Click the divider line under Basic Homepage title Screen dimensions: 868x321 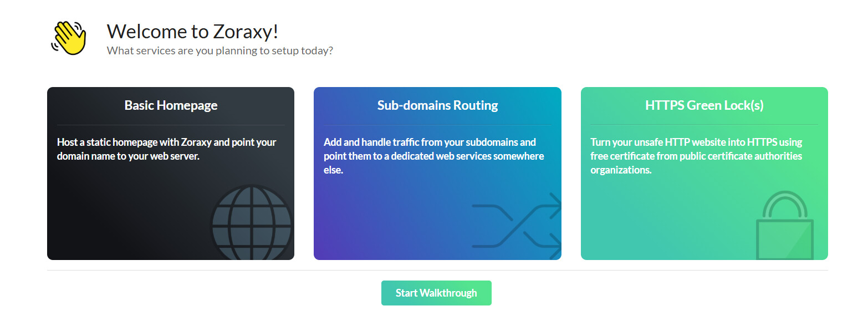click(171, 125)
